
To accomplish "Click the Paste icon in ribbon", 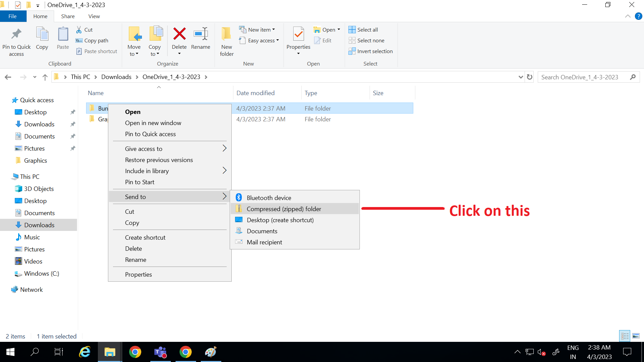I will tap(63, 34).
